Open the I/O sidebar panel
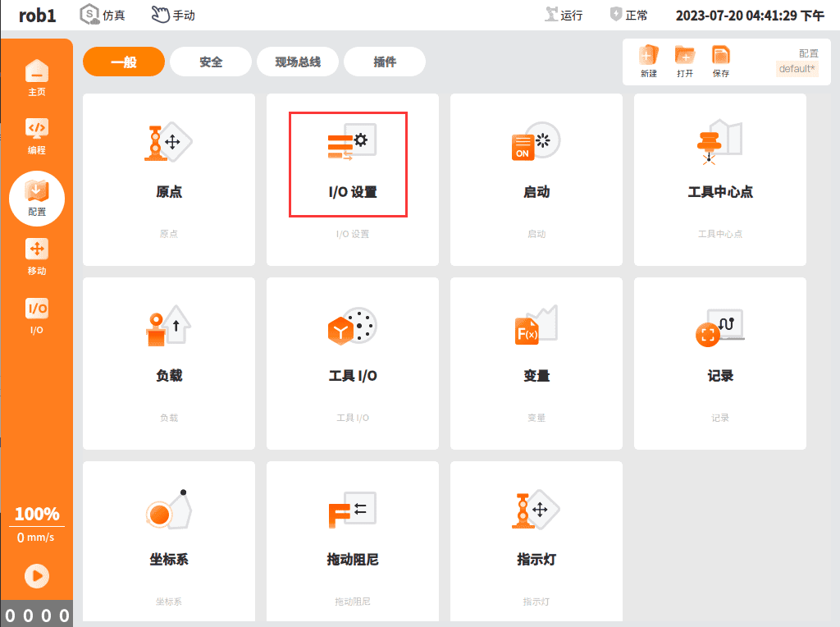This screenshot has width=840, height=627. (x=36, y=316)
